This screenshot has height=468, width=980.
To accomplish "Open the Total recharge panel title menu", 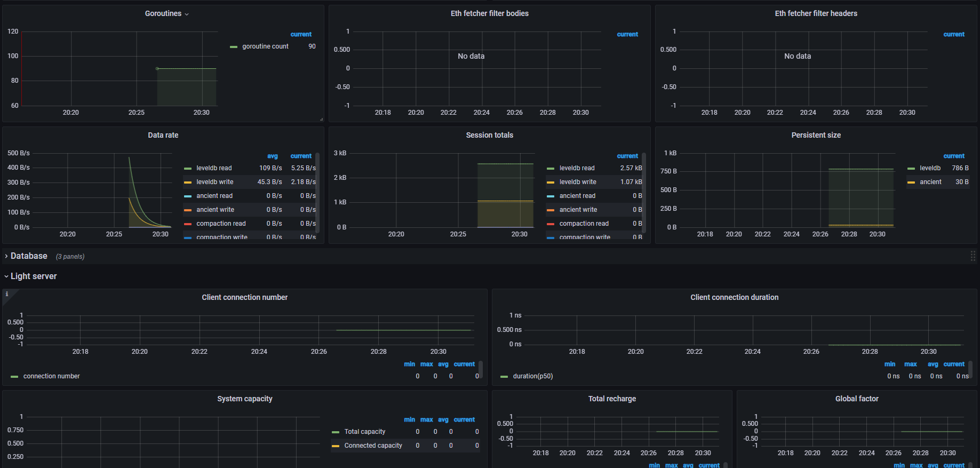I will coord(612,399).
